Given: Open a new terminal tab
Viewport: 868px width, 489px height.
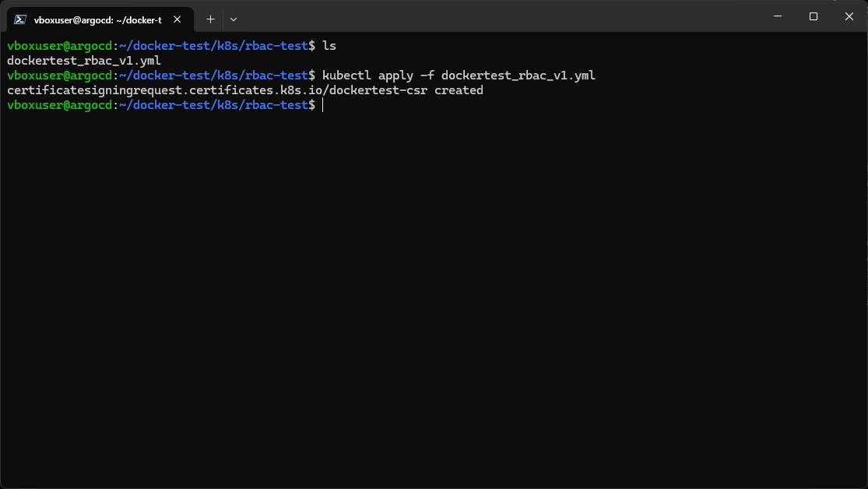Looking at the screenshot, I should [x=210, y=19].
